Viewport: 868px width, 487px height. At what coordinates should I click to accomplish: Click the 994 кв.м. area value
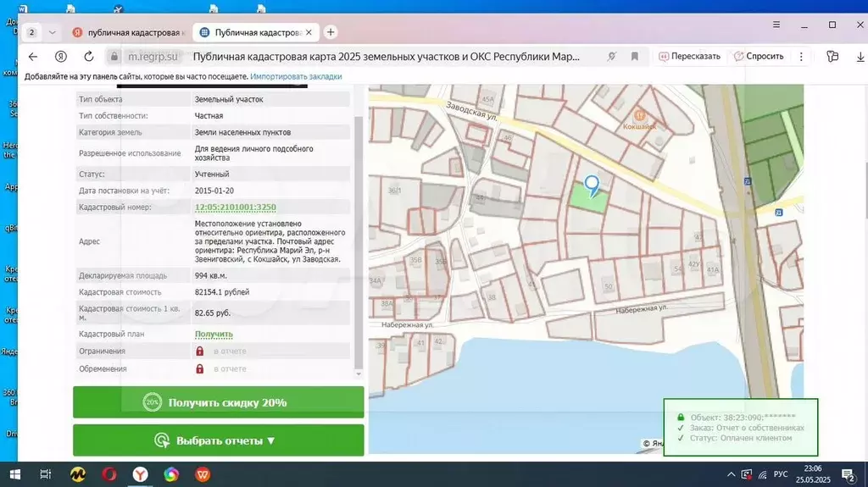click(211, 275)
